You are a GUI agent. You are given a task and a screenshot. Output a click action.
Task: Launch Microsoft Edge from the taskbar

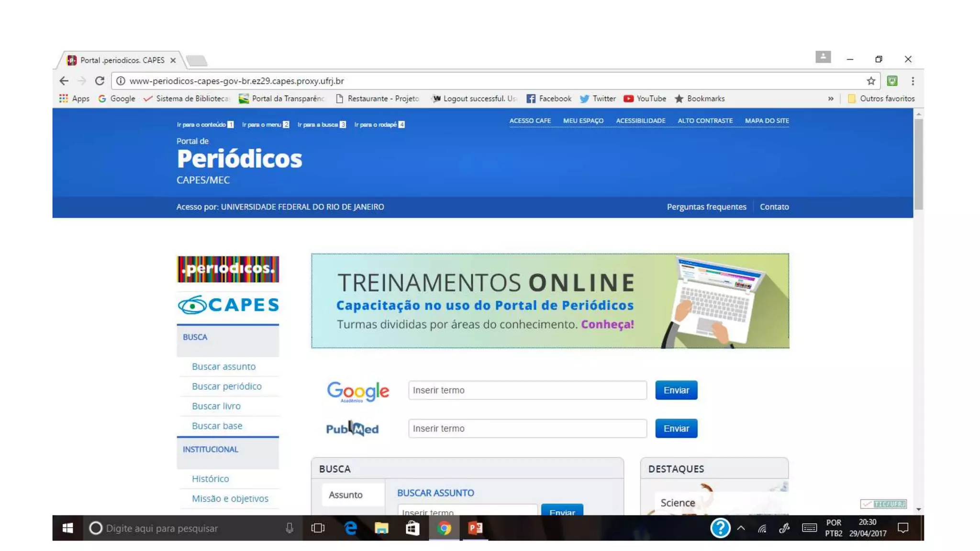coord(350,528)
